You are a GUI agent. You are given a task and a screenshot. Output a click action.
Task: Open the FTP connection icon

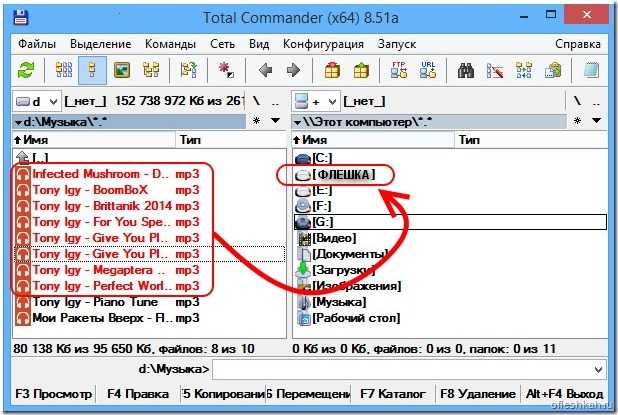pos(399,70)
